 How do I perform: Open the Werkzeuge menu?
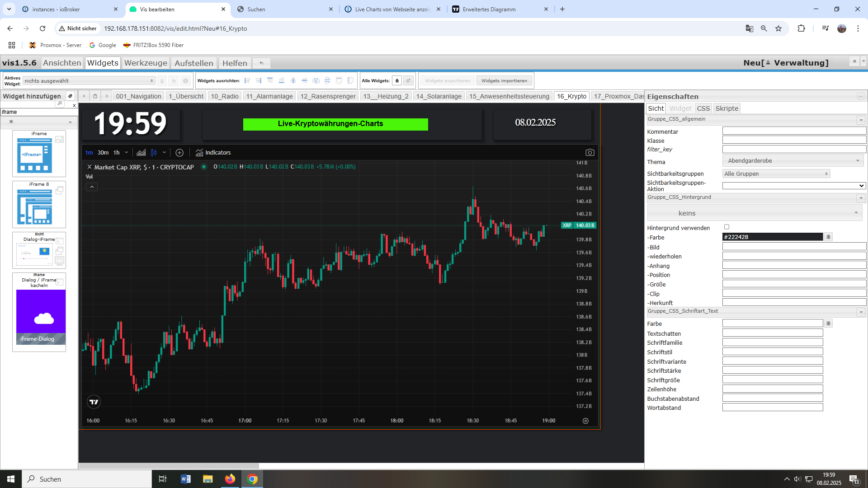146,63
